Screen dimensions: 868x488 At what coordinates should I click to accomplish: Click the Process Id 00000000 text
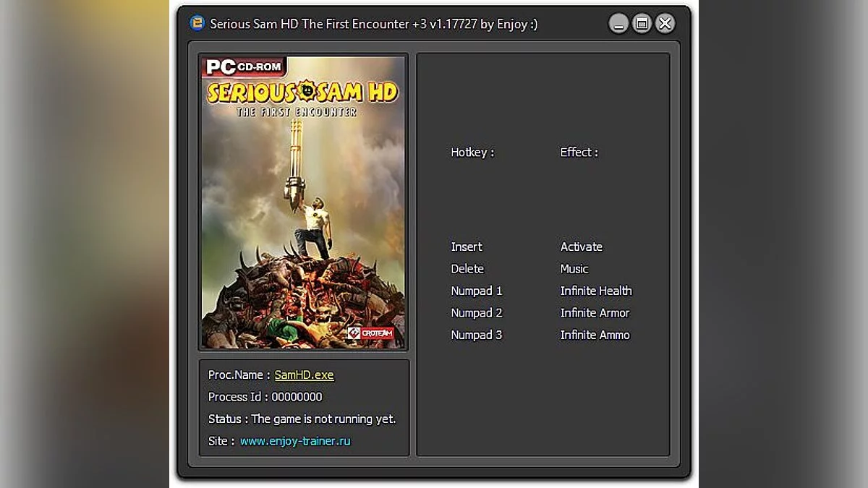click(265, 397)
